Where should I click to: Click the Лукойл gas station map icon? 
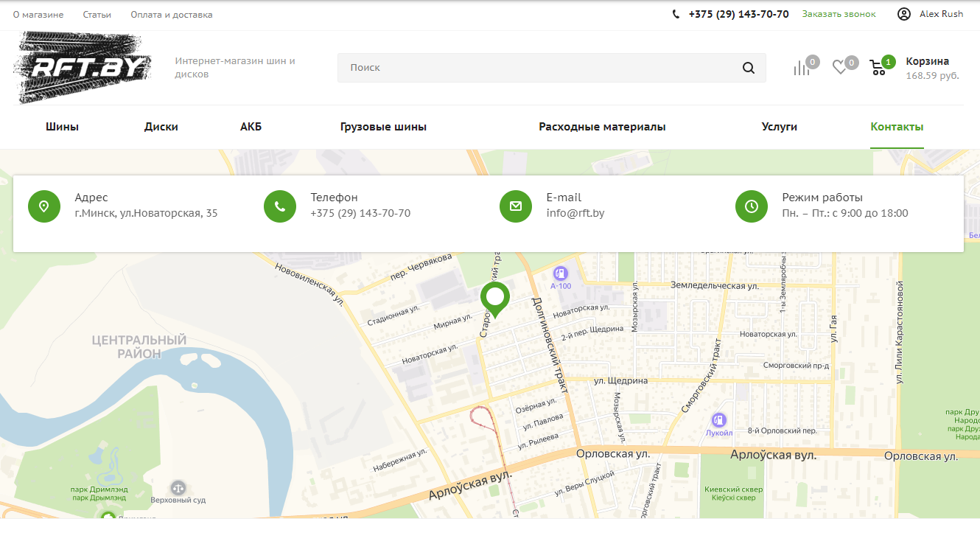[719, 420]
